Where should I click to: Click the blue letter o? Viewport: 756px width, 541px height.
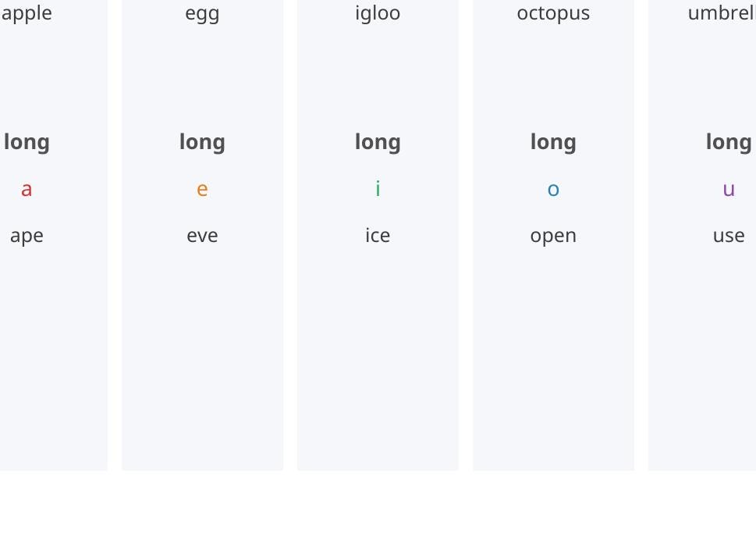tap(553, 189)
